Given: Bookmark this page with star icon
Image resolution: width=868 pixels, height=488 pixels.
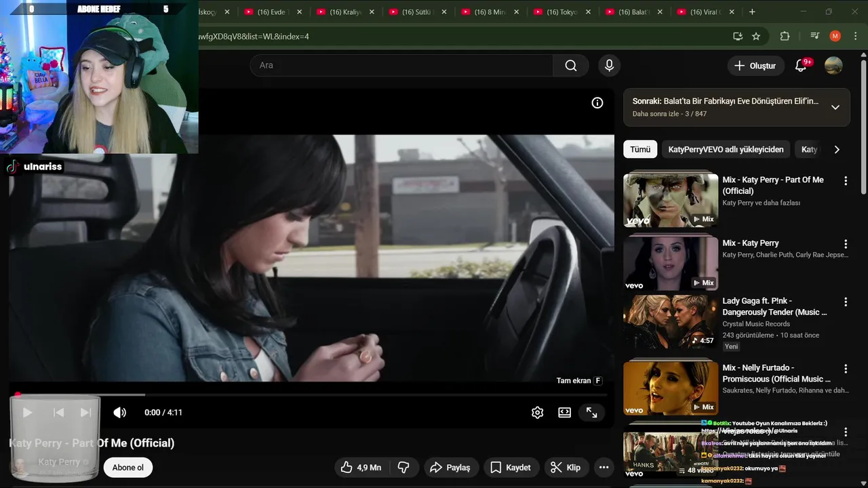Looking at the screenshot, I should 756,36.
